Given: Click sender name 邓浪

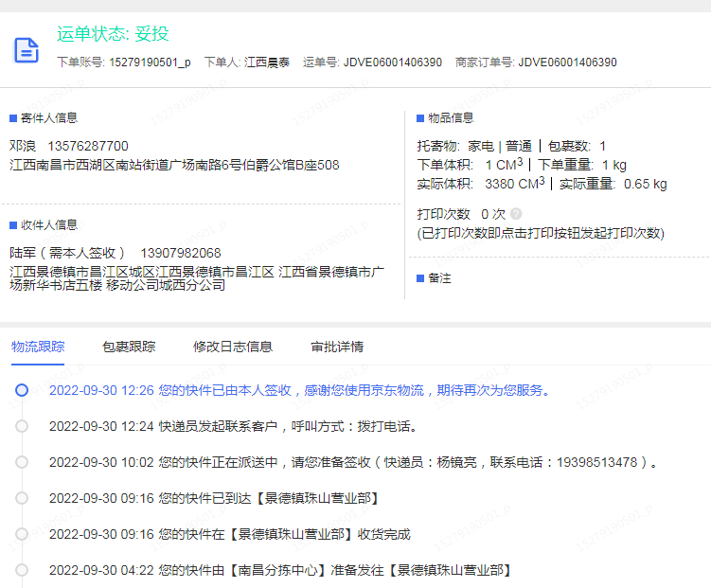Looking at the screenshot, I should tap(23, 146).
